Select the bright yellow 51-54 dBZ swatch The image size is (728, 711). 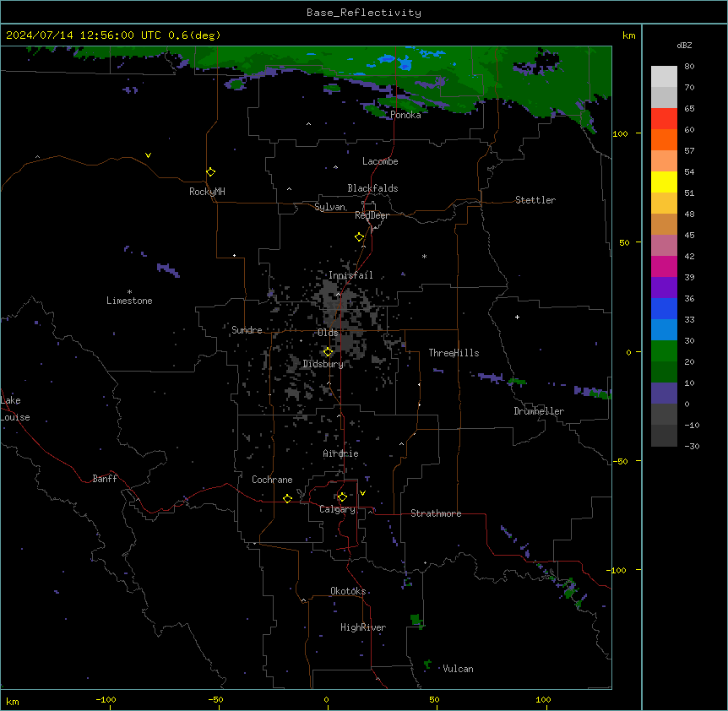coord(664,182)
